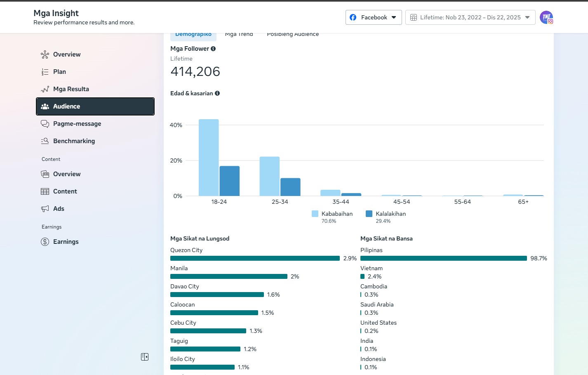Open the profile avatar account switcher
The image size is (588, 375).
pos(546,17)
